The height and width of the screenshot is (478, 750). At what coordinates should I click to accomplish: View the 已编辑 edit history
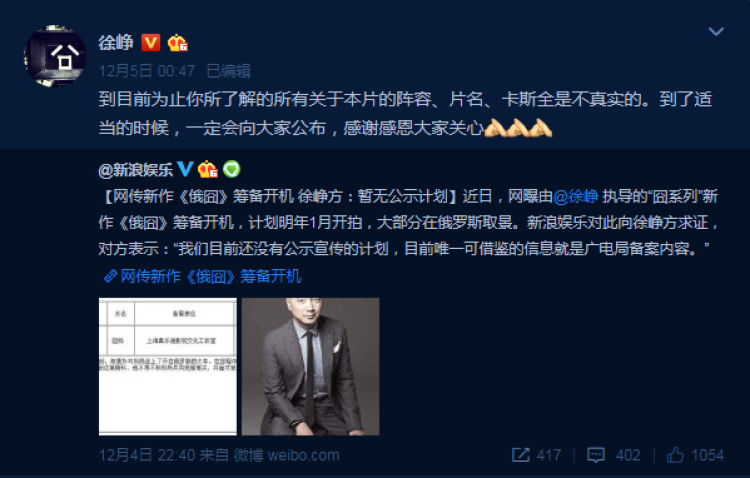pyautogui.click(x=228, y=71)
